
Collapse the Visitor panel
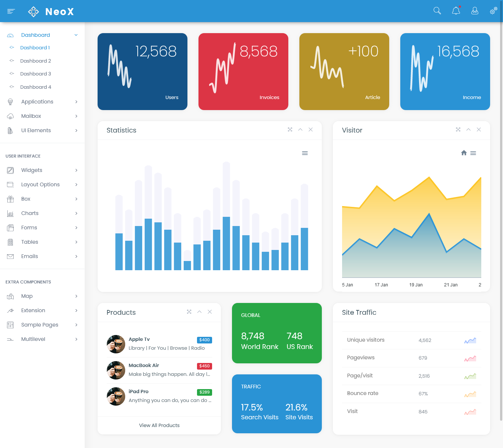(468, 130)
